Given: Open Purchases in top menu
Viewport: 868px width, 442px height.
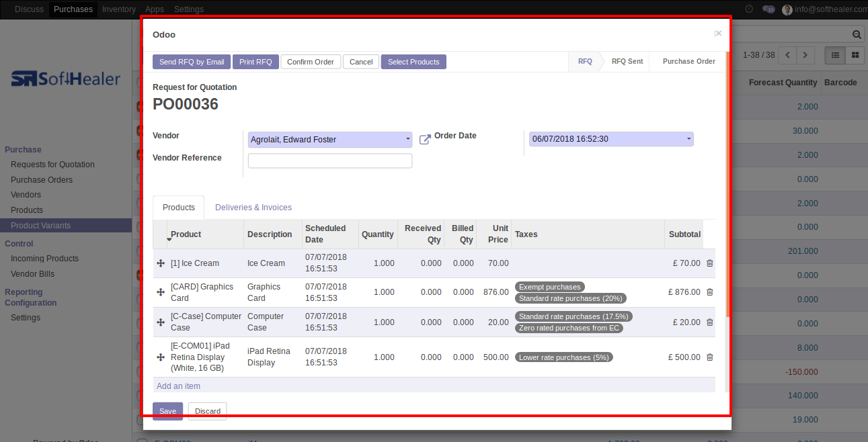Looking at the screenshot, I should point(73,9).
